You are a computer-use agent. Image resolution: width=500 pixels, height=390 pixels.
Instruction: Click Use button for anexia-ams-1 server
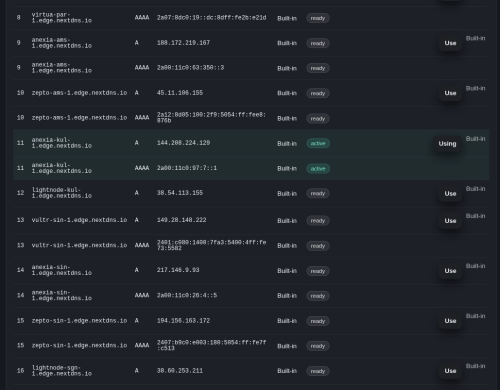tap(450, 43)
